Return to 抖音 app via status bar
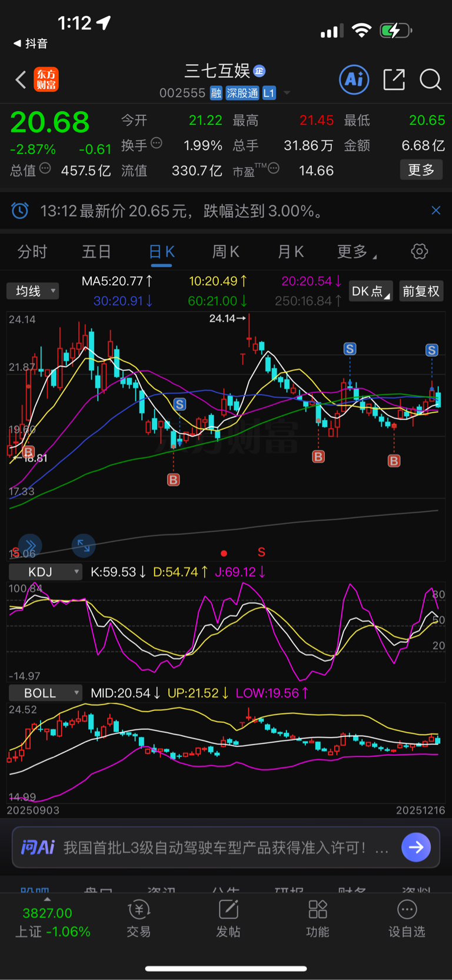This screenshot has height=980, width=452. coord(31,44)
